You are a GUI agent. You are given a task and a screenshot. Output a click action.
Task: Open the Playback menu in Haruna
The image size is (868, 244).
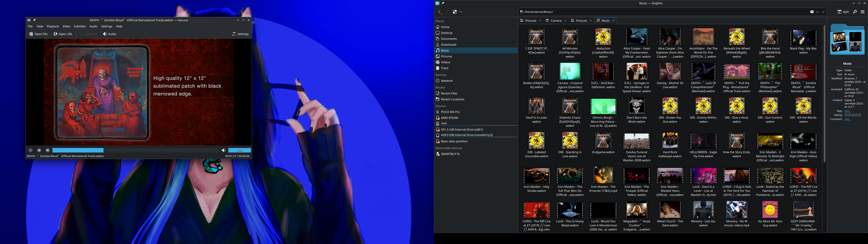(x=53, y=26)
